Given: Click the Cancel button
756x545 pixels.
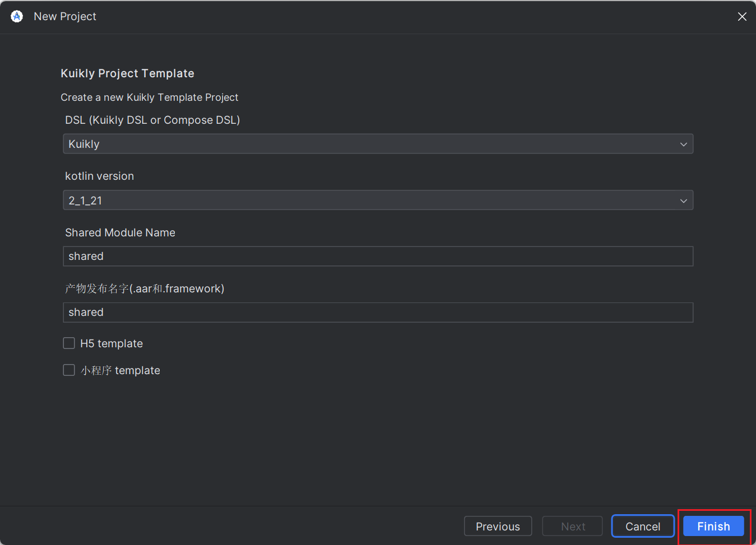Looking at the screenshot, I should click(643, 526).
